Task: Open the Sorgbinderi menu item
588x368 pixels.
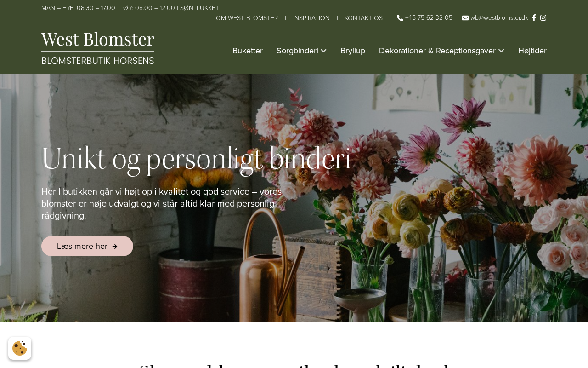Action: click(x=297, y=51)
